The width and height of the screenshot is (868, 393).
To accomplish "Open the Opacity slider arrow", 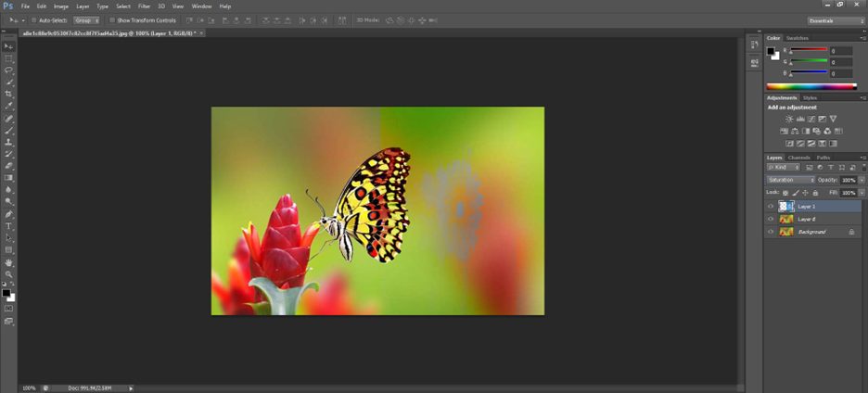I will click(862, 180).
